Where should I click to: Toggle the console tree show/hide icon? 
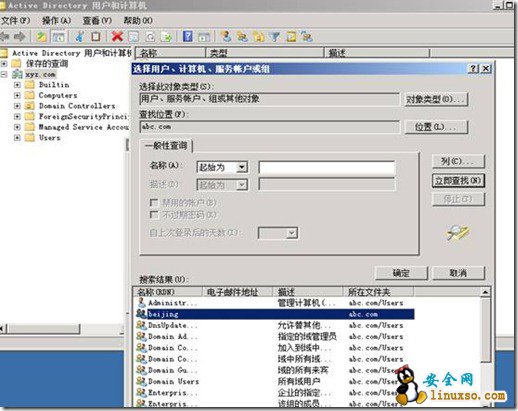click(x=59, y=37)
